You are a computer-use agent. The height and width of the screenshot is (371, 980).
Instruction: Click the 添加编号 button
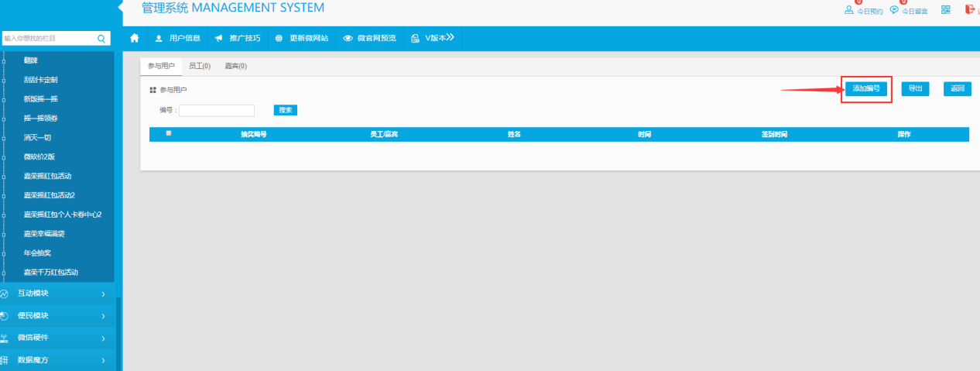pos(866,89)
